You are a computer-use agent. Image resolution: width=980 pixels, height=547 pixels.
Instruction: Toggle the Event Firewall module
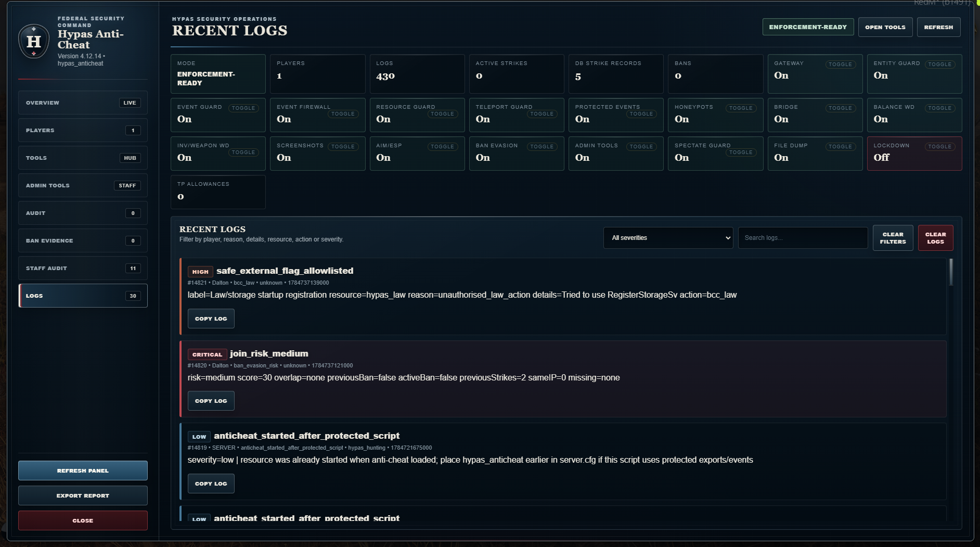(x=343, y=114)
